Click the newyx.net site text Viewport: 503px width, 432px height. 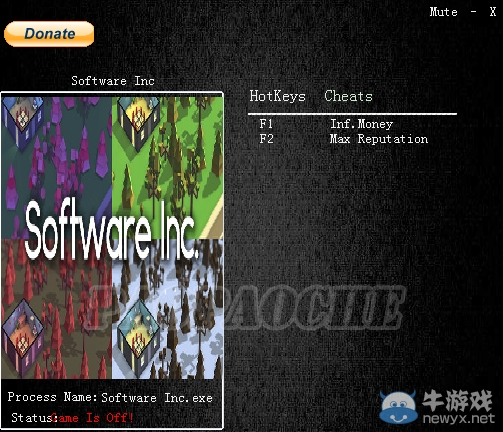459,418
